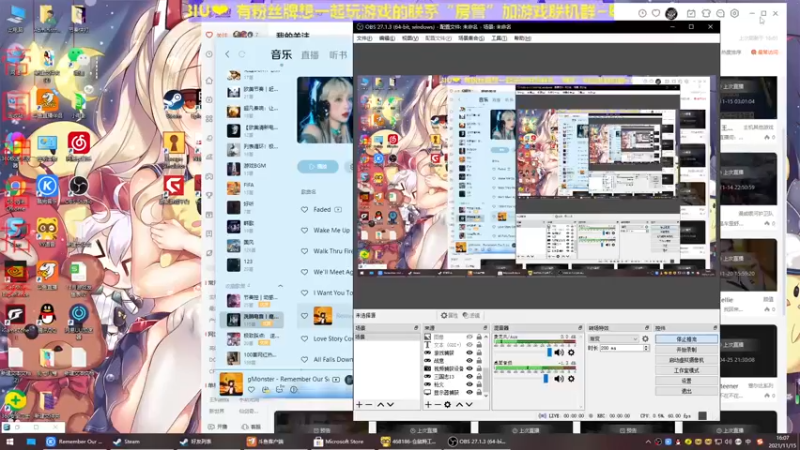This screenshot has width=800, height=450.
Task: Click the 退出 button in OBS controls
Action: pyautogui.click(x=686, y=391)
